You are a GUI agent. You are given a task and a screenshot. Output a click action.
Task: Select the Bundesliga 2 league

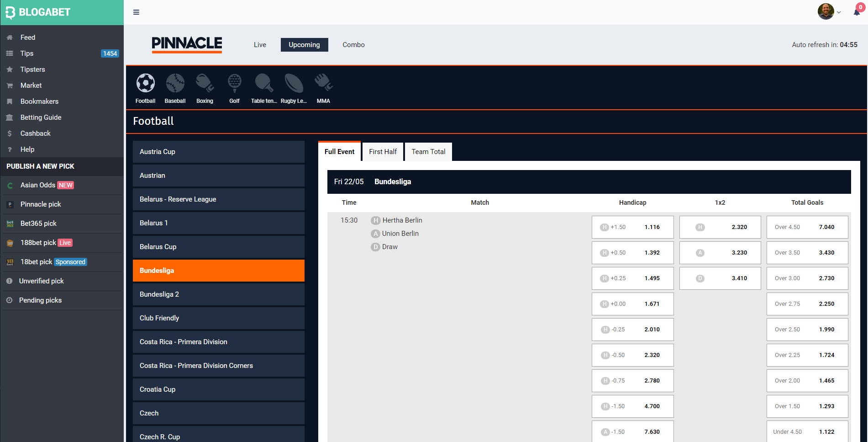click(219, 294)
